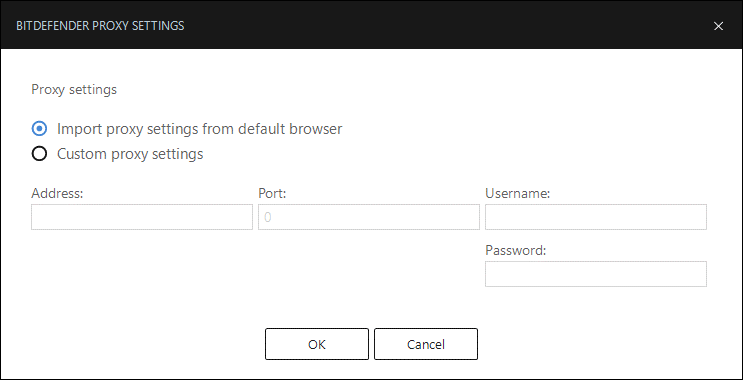
Task: Click the 'Address:' label
Action: point(57,193)
